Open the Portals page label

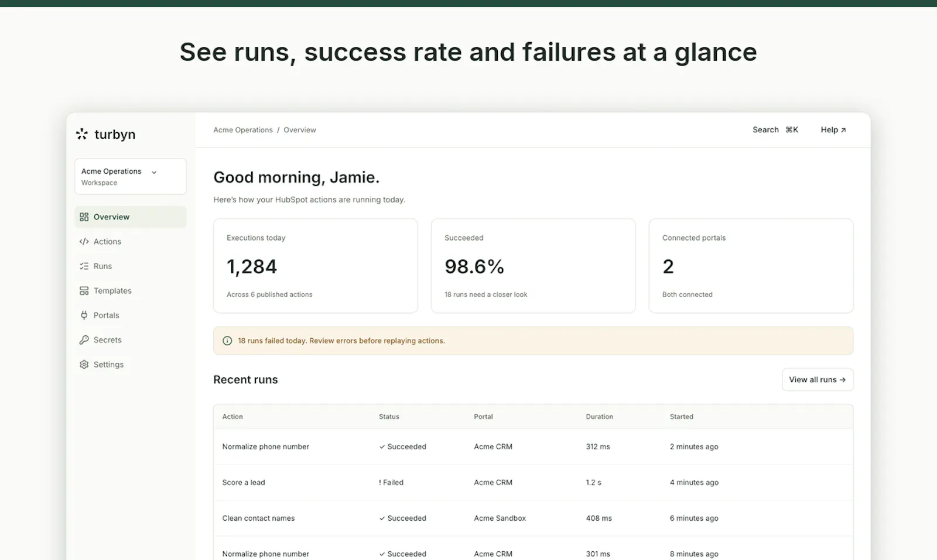[x=106, y=315]
